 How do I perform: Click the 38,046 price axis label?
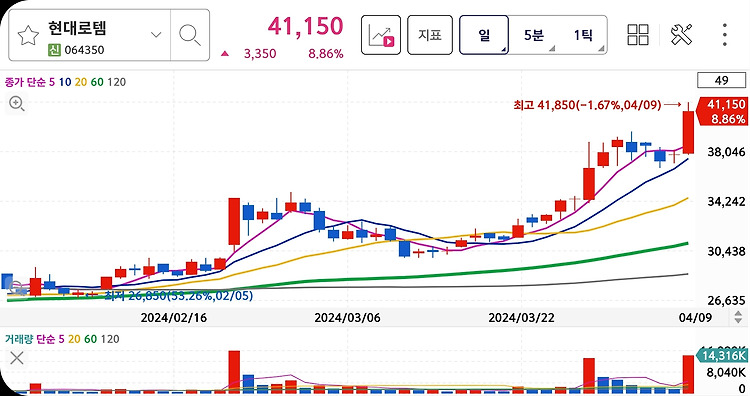click(x=726, y=152)
